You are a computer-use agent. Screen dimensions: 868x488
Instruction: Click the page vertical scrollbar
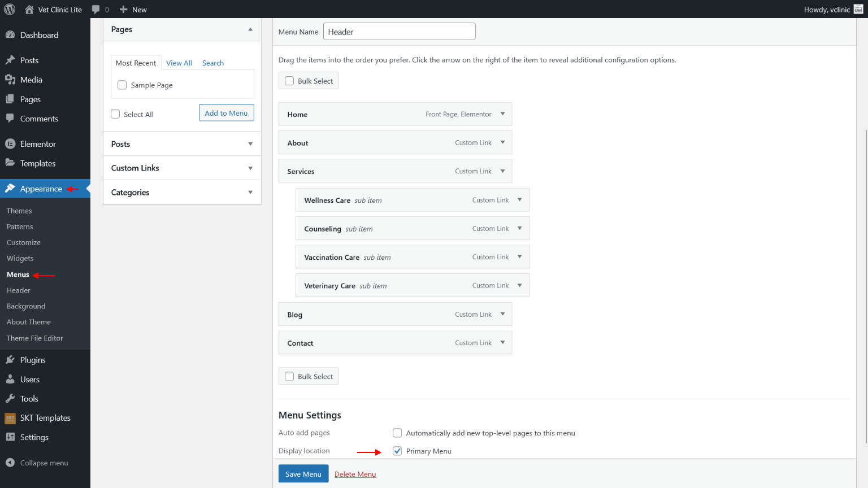point(866,287)
